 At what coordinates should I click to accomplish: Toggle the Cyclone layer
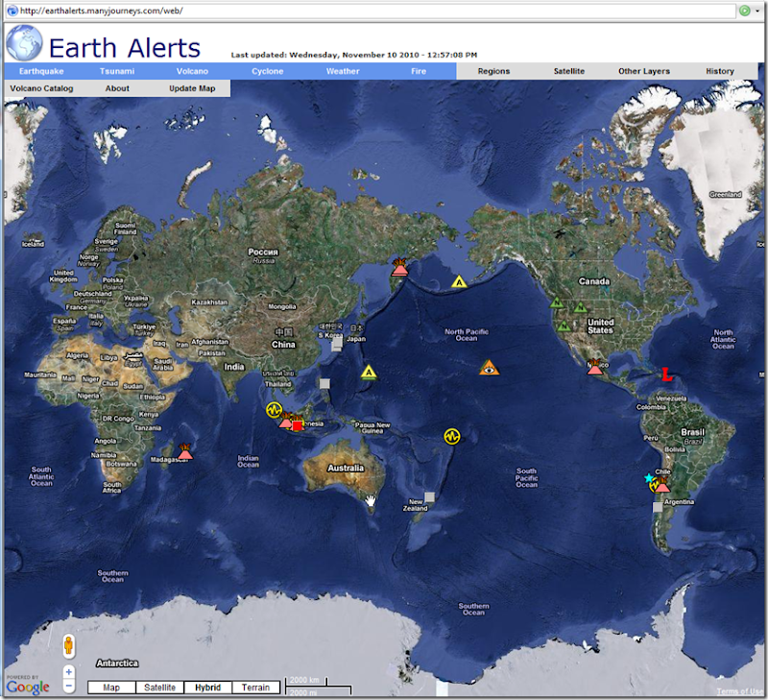(268, 71)
